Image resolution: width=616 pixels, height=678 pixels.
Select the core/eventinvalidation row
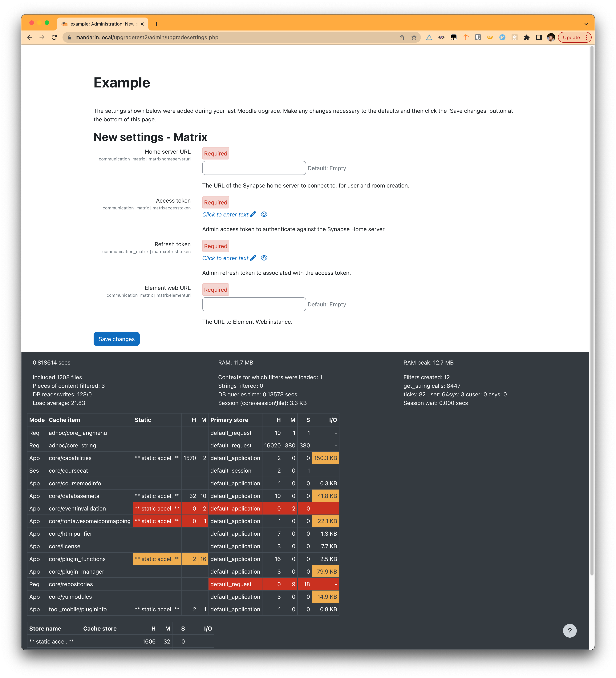[183, 508]
